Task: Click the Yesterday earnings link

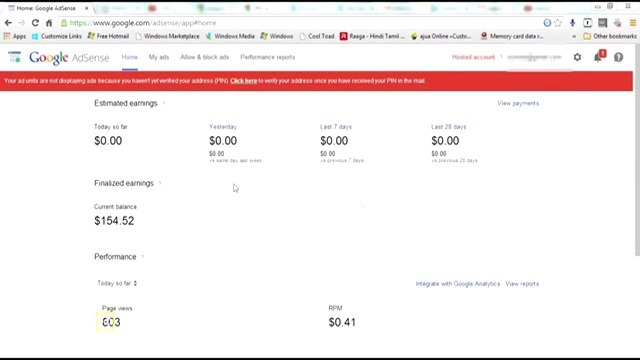Action: pyautogui.click(x=223, y=127)
